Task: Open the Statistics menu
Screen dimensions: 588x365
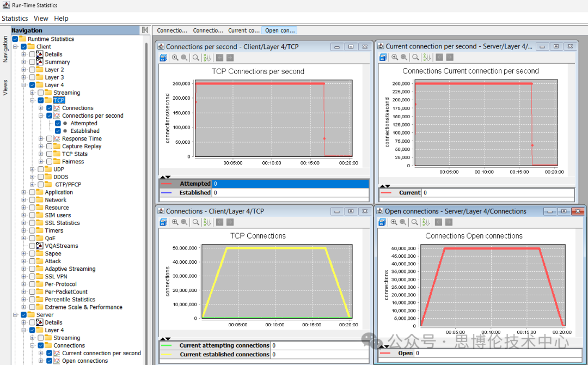Action: point(15,19)
